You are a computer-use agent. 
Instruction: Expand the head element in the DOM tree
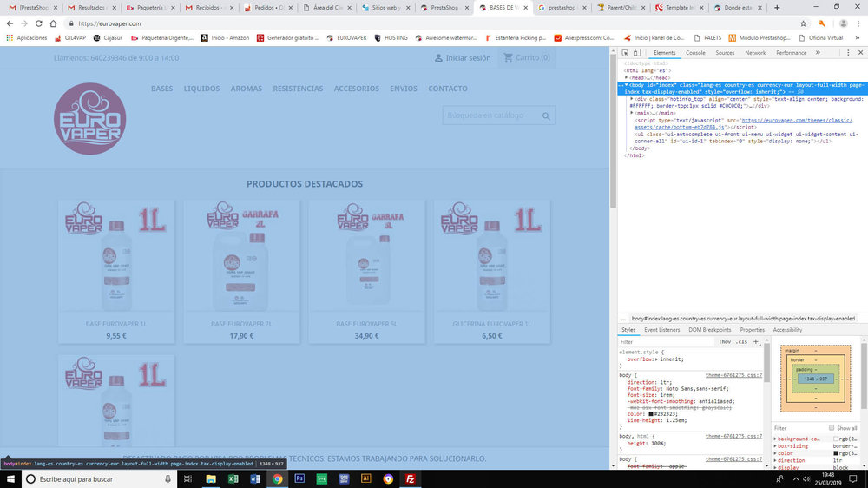tap(627, 77)
